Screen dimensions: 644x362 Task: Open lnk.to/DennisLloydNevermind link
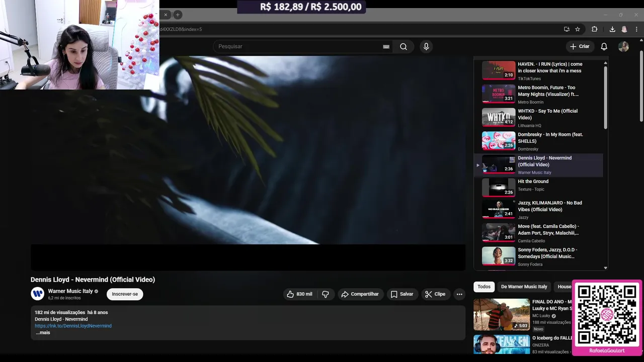73,326
